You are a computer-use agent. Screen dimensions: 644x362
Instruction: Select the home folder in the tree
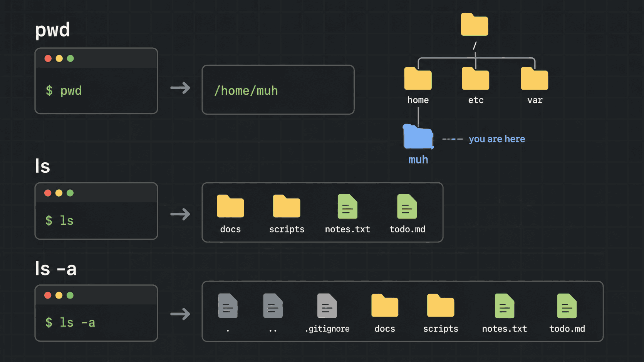pyautogui.click(x=418, y=78)
